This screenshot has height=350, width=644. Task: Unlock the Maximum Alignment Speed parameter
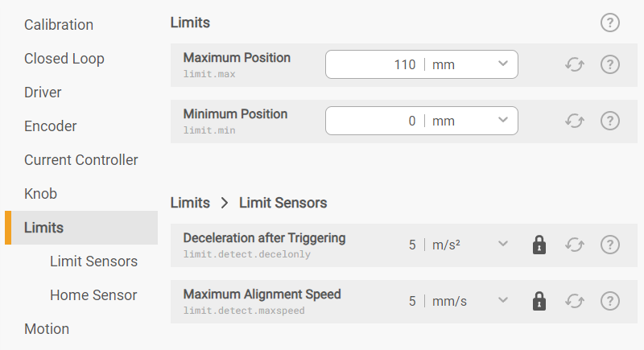539,301
